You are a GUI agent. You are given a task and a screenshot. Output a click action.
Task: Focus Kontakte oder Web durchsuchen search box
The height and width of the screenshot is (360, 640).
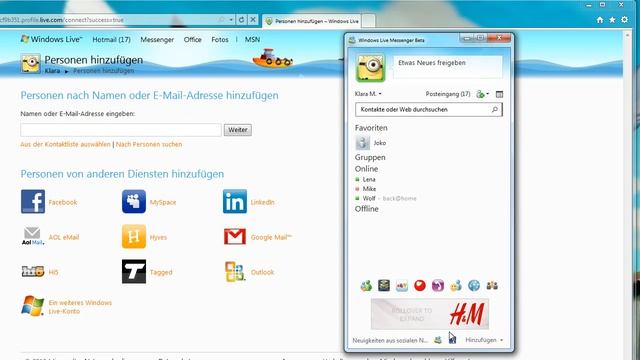(429, 109)
